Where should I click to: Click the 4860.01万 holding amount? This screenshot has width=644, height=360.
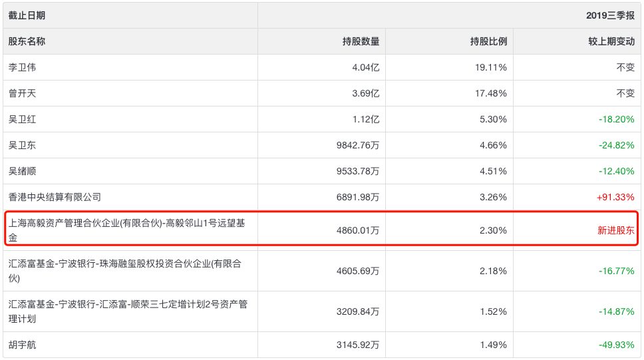point(358,230)
